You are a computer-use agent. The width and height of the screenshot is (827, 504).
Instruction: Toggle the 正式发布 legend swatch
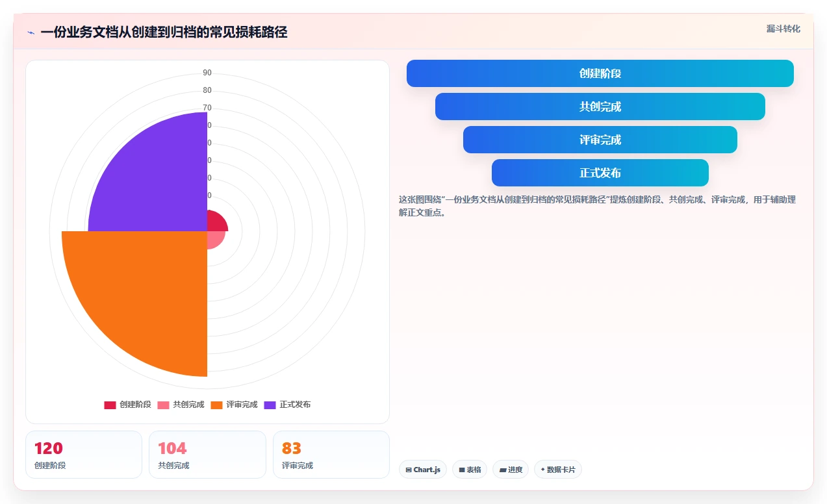pyautogui.click(x=270, y=405)
